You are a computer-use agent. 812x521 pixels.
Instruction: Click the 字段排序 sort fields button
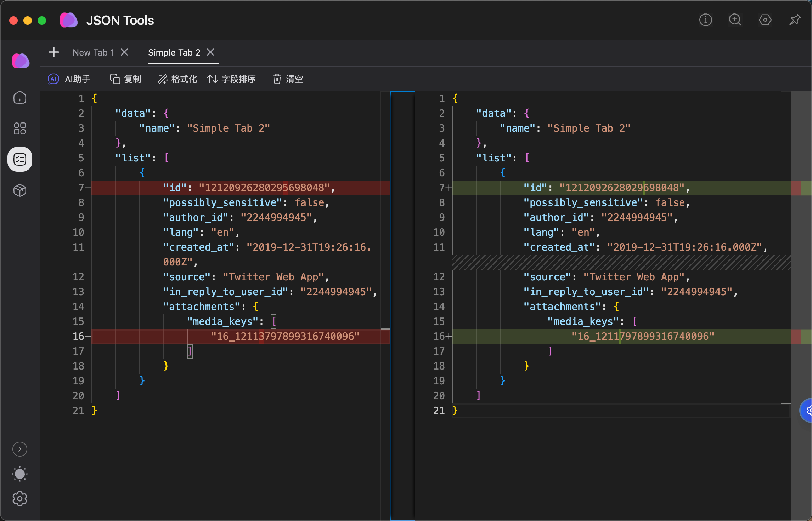tap(231, 79)
